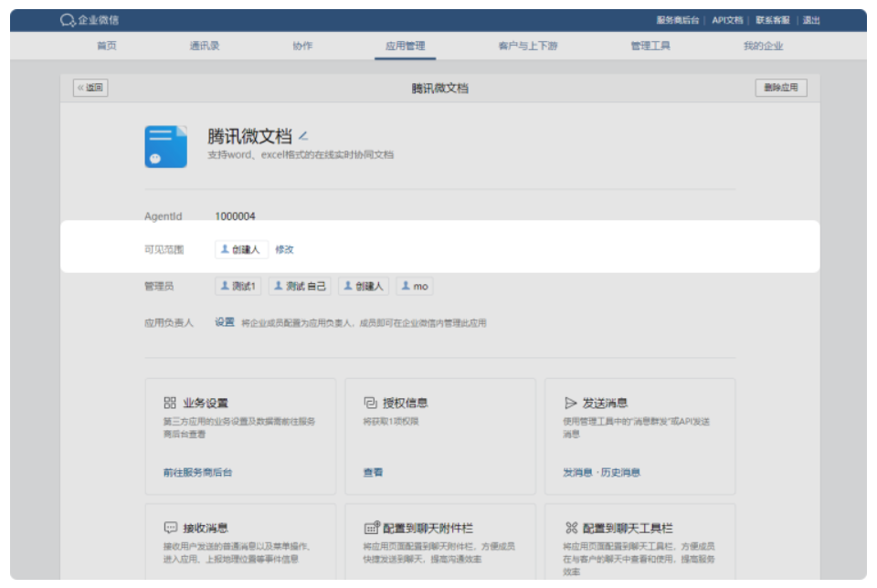Image resolution: width=877 pixels, height=588 pixels.
Task: Click person icon in 测试1 admin tag
Action: [225, 286]
